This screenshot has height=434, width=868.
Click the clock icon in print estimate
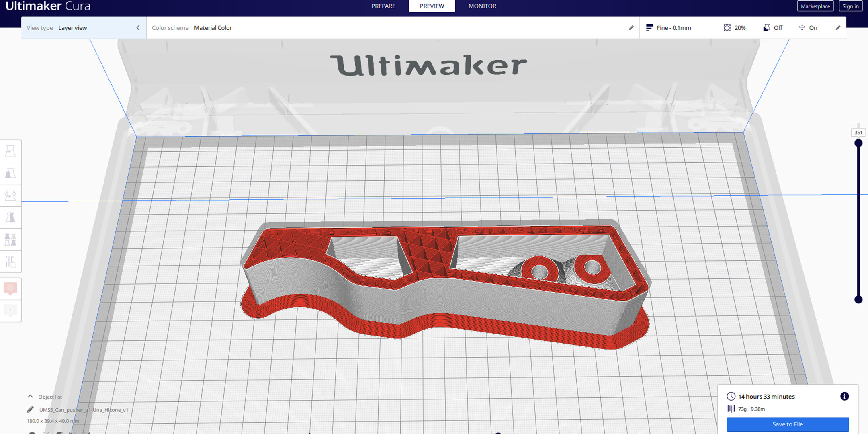[x=731, y=396]
